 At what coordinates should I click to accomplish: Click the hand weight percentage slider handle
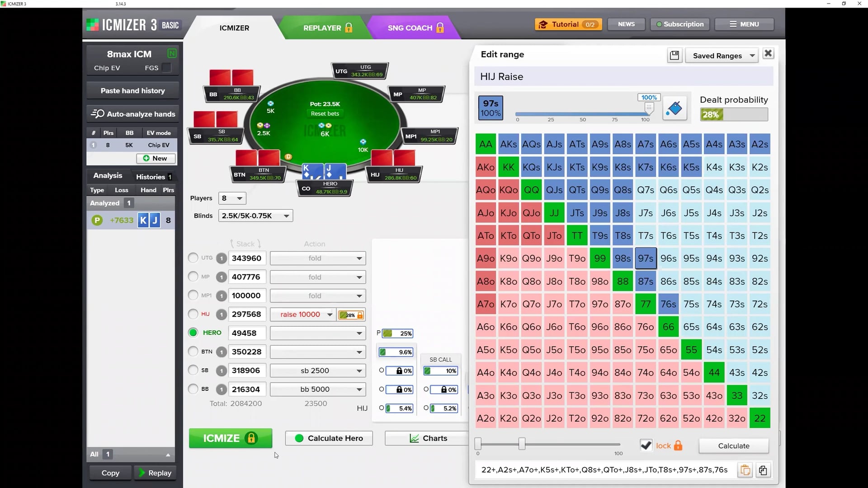[649, 108]
